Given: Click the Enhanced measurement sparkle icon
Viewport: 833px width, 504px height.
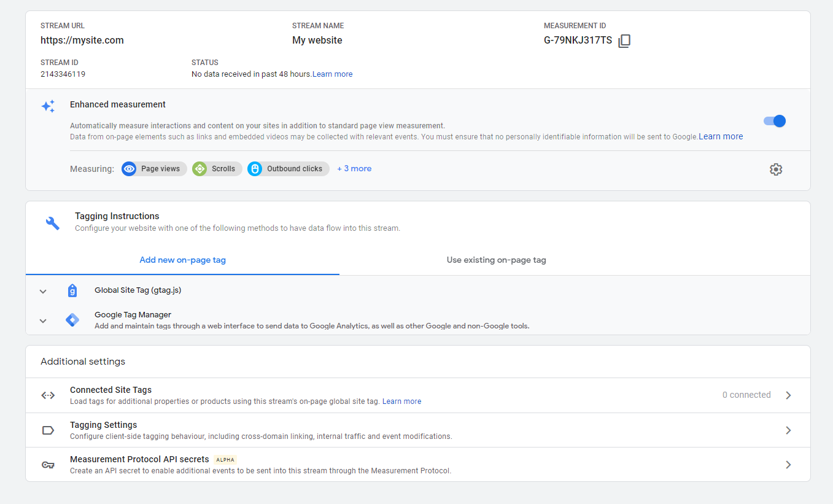Looking at the screenshot, I should [x=48, y=106].
